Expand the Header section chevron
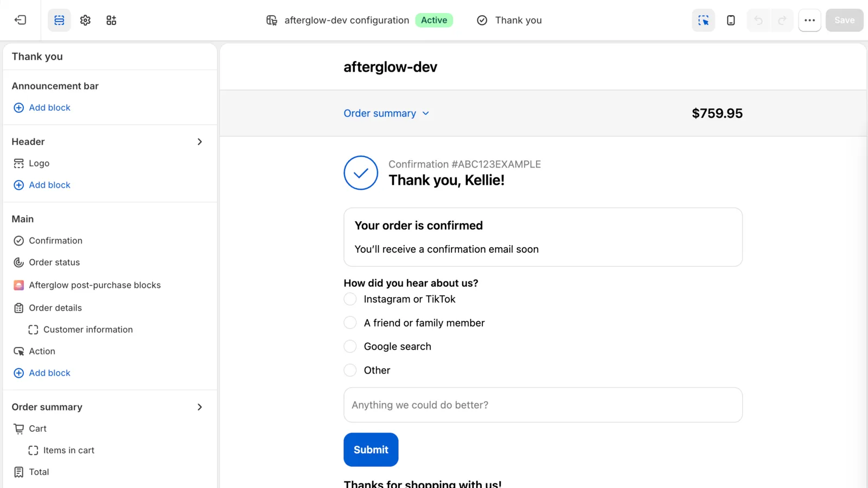Screen dimensions: 868x488 click(200, 142)
